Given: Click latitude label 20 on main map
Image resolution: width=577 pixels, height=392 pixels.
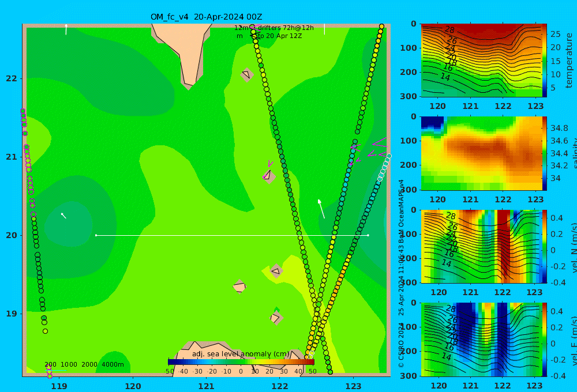Looking at the screenshot, I should (12, 235).
